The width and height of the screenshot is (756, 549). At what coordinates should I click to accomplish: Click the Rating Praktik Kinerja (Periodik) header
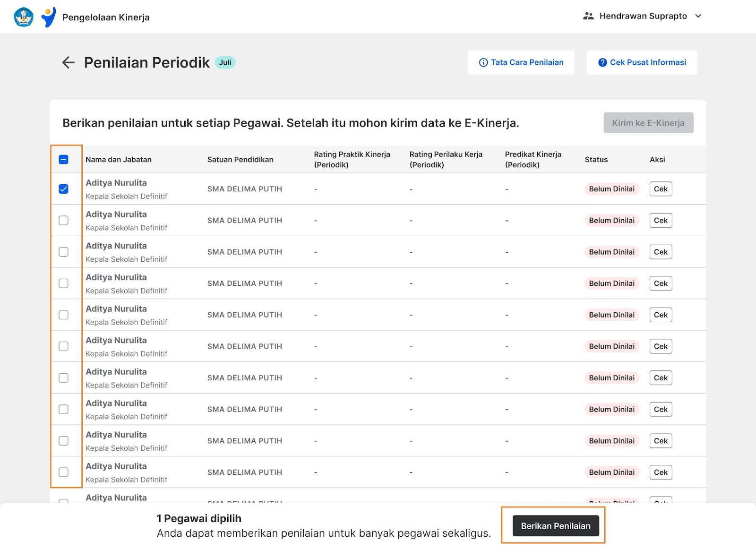tap(352, 160)
